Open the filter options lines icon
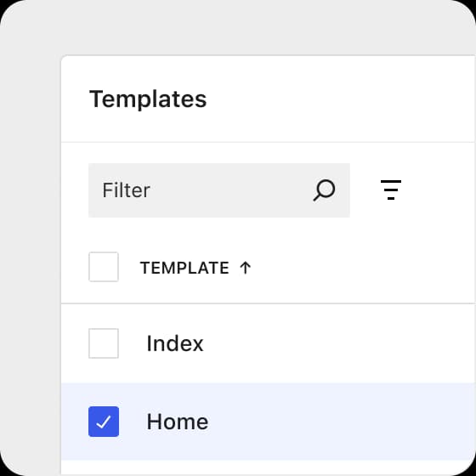Screen dimensions: 476x476 click(x=391, y=190)
